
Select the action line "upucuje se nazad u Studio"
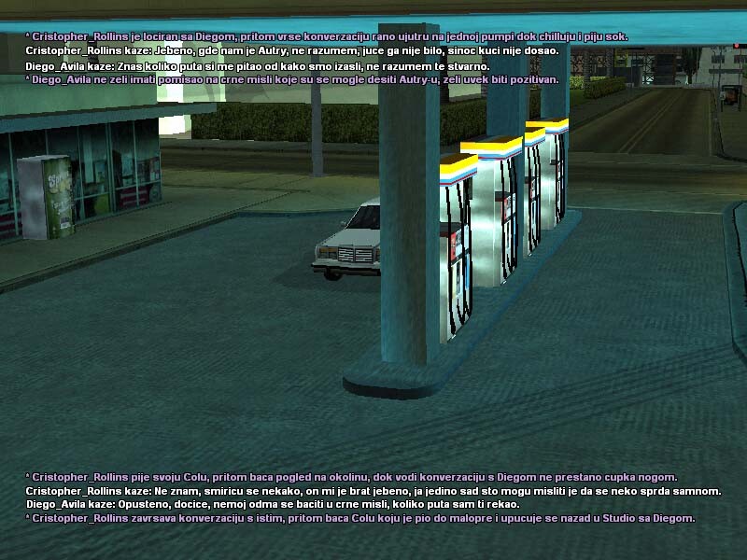360,518
